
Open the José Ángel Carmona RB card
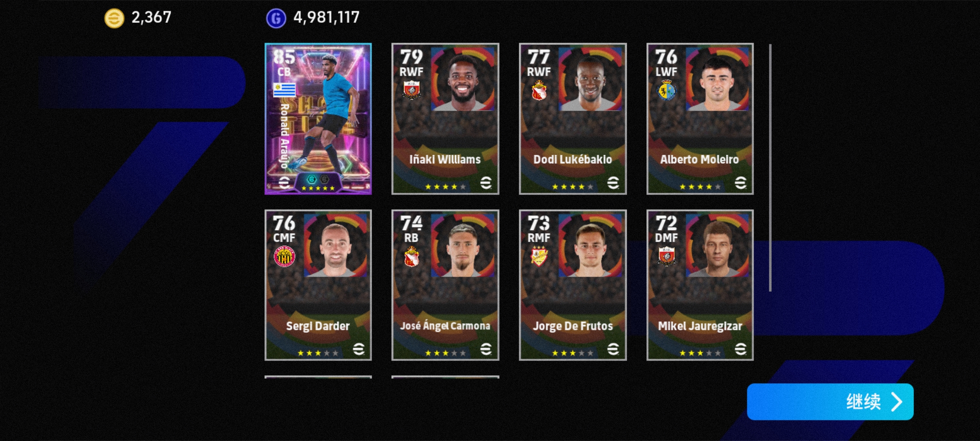[445, 285]
